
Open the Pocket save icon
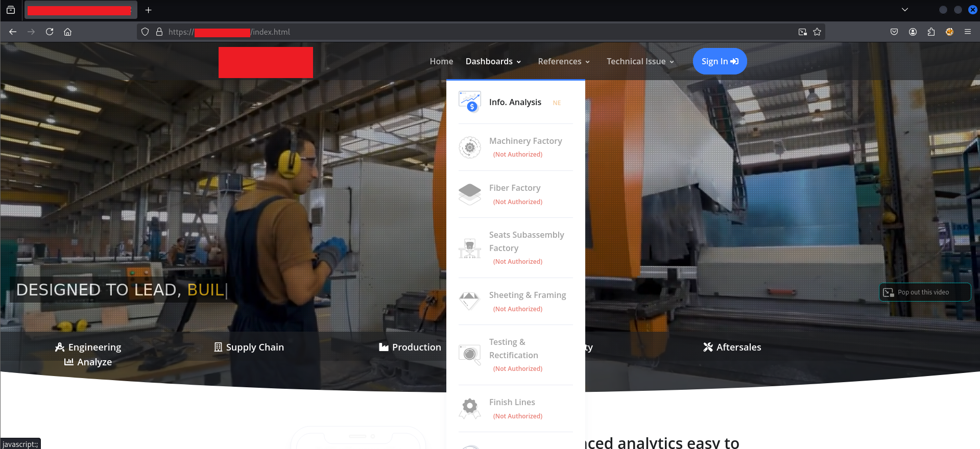tap(894, 32)
